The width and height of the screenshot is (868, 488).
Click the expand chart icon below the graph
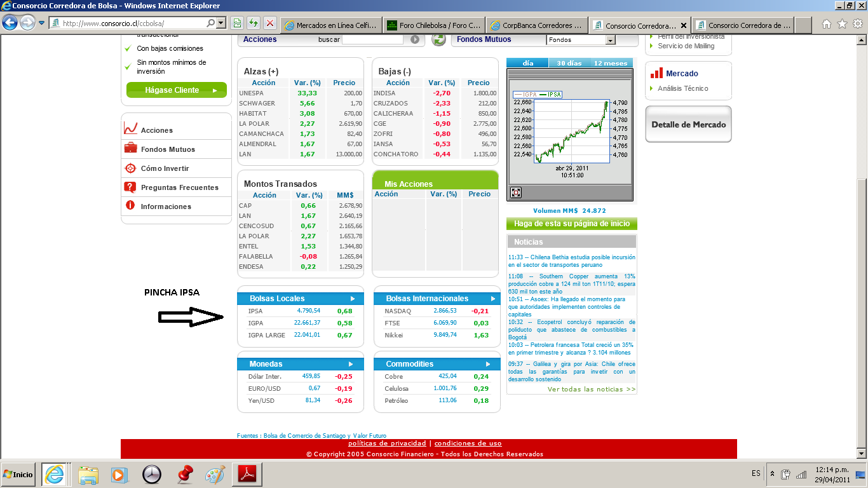[516, 193]
